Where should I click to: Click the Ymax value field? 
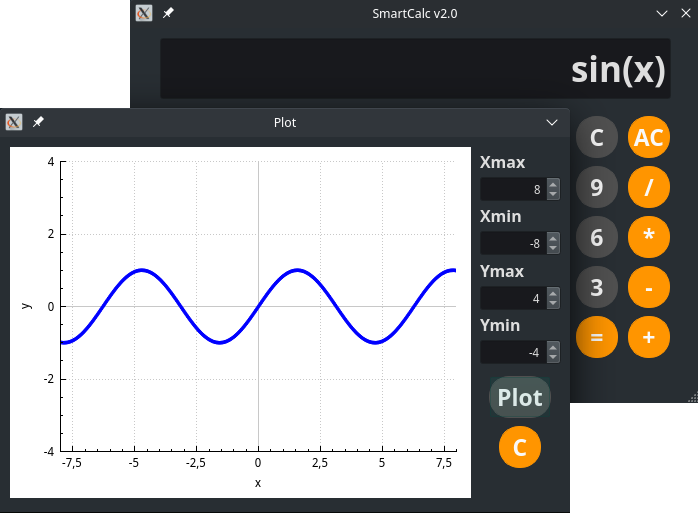click(x=513, y=298)
